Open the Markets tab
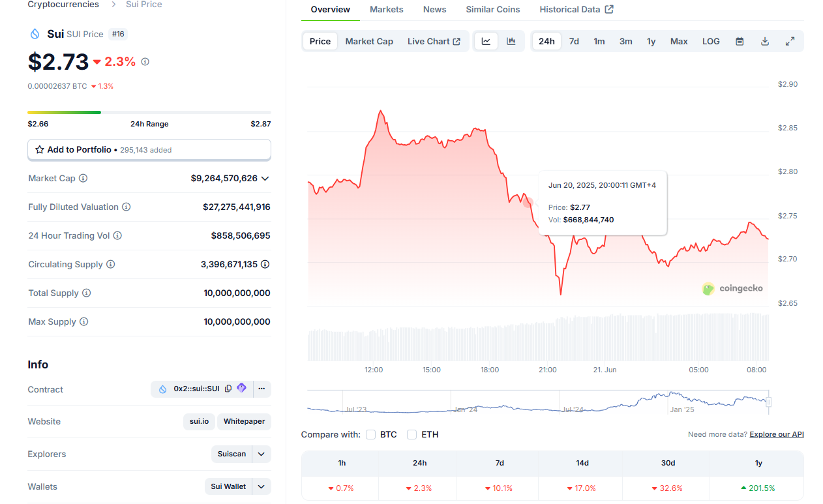The width and height of the screenshot is (823, 504). click(x=387, y=10)
